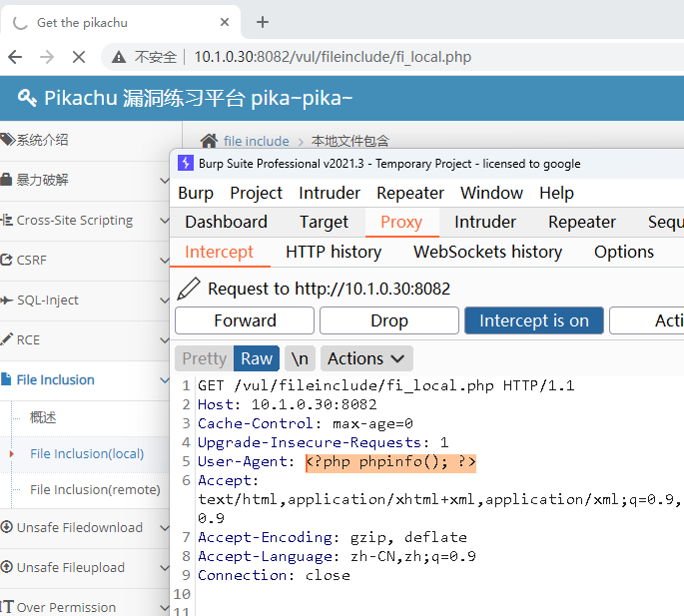
Task: Click the home icon in breadcrumb
Action: [209, 141]
